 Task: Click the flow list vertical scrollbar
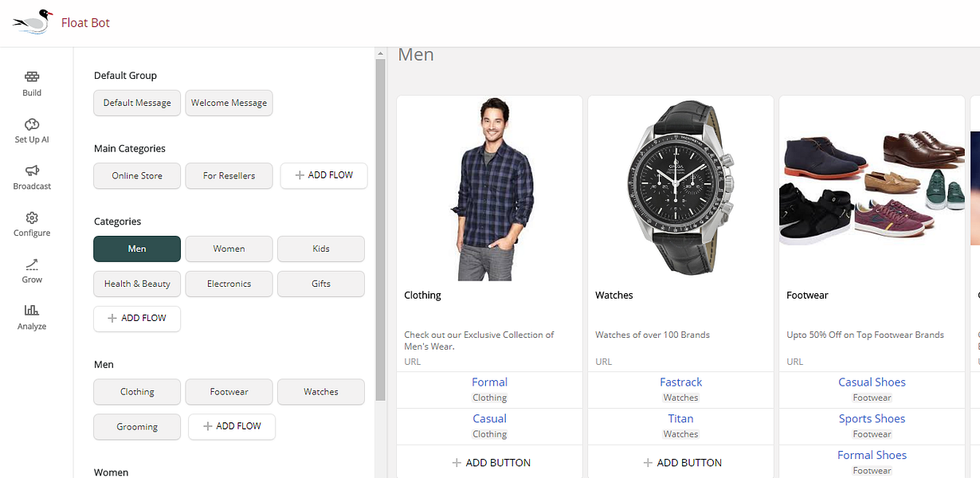[380, 231]
